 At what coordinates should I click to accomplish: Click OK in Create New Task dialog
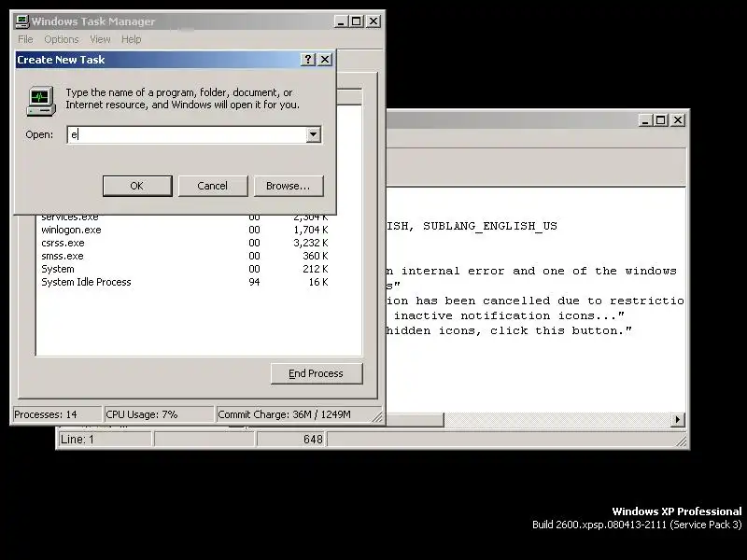[x=137, y=186]
